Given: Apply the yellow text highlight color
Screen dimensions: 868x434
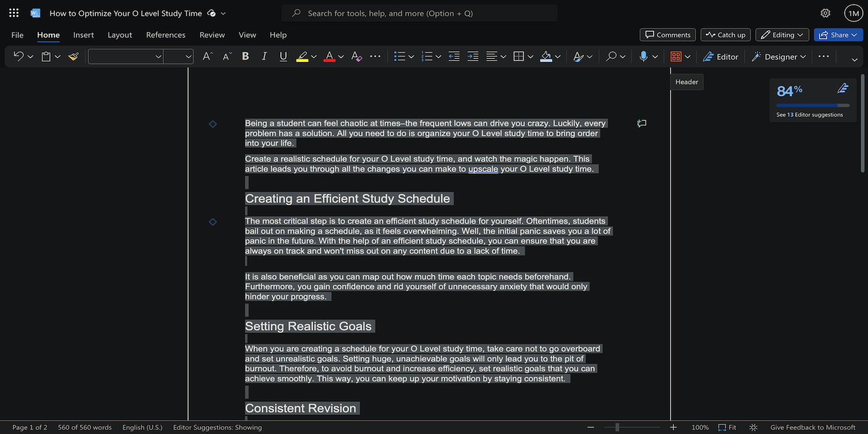Looking at the screenshot, I should click(302, 56).
